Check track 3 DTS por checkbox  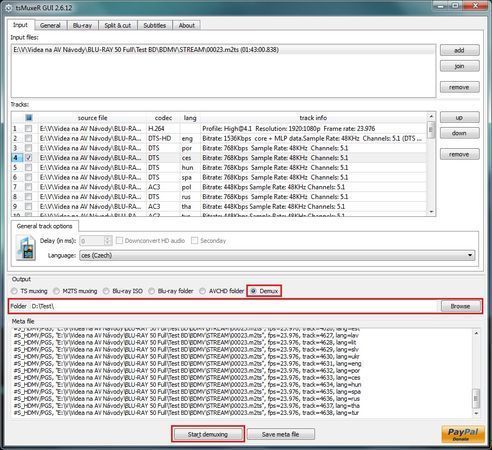29,148
